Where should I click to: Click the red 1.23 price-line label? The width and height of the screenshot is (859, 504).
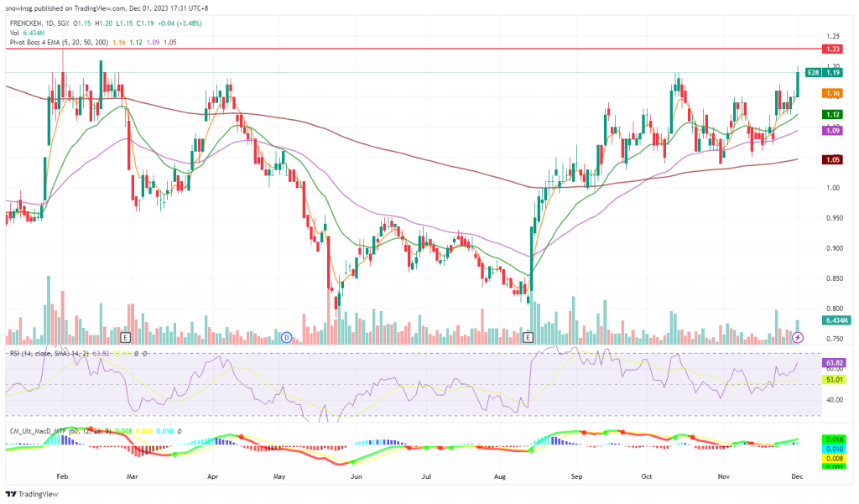coord(833,49)
